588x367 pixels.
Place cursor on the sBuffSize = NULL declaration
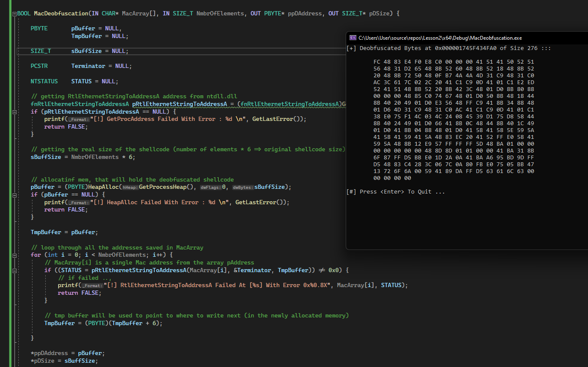[x=99, y=51]
